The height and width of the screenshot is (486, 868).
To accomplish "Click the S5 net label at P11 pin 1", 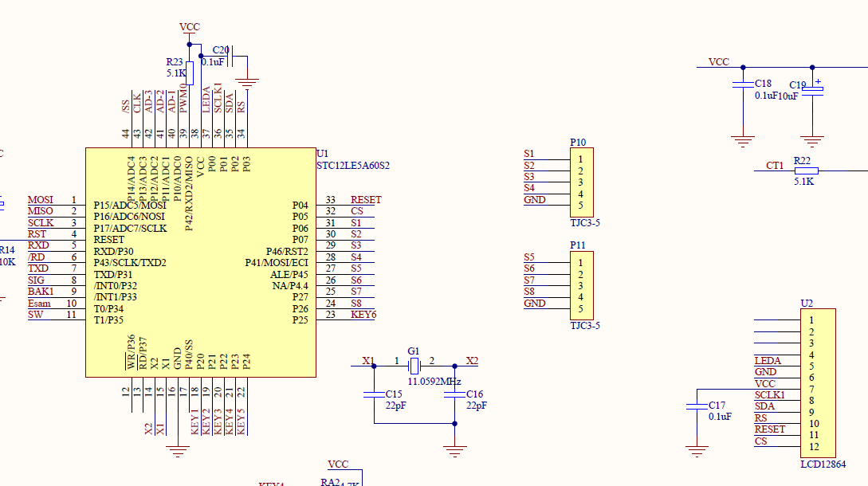I will [529, 257].
